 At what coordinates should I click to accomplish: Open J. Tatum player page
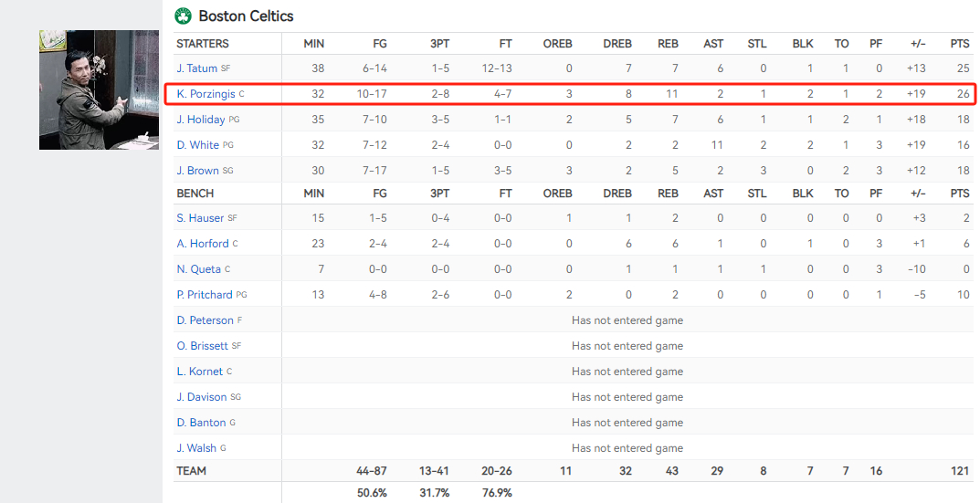click(x=197, y=68)
